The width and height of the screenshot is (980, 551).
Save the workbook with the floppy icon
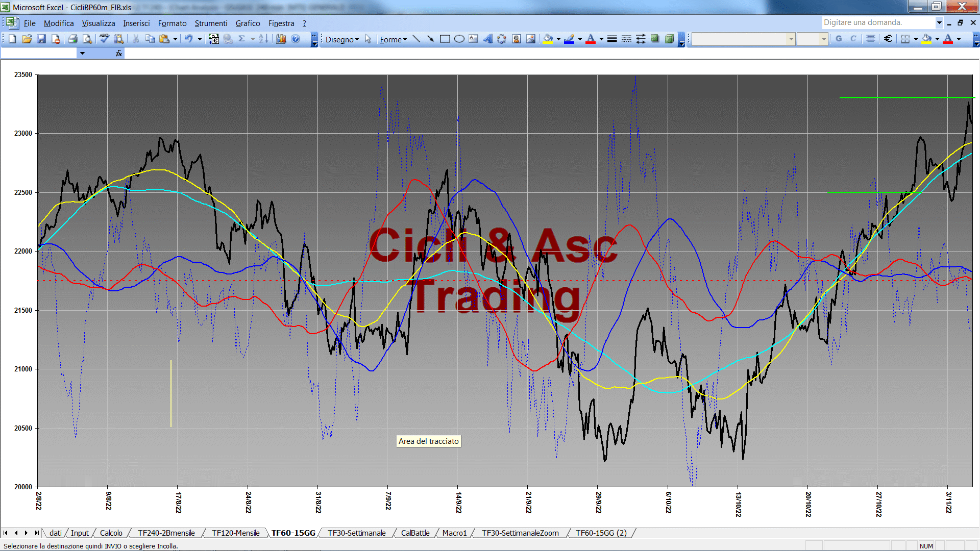(x=41, y=39)
